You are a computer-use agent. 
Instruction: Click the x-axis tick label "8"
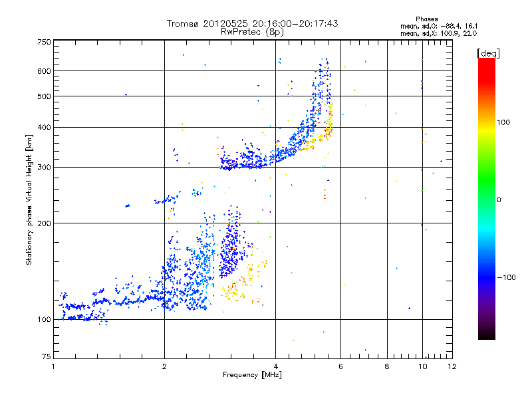pyautogui.click(x=387, y=366)
